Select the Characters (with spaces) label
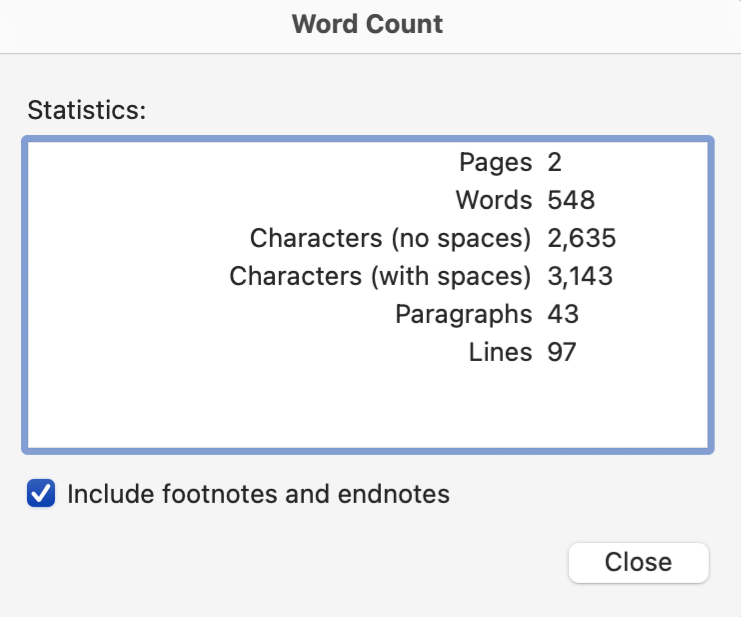This screenshot has width=742, height=618. (x=380, y=276)
